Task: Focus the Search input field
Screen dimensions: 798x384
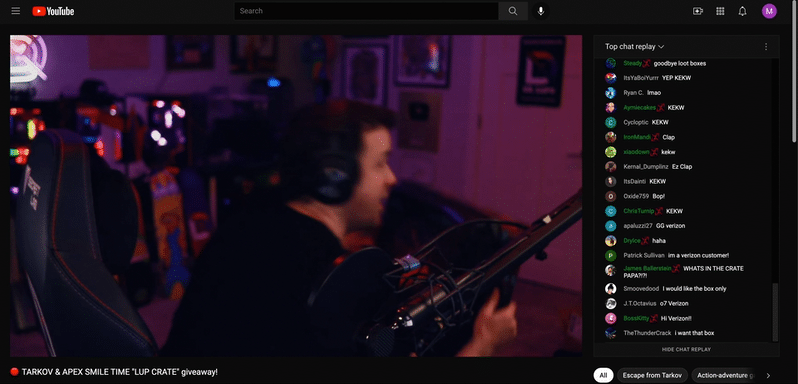Action: (366, 11)
